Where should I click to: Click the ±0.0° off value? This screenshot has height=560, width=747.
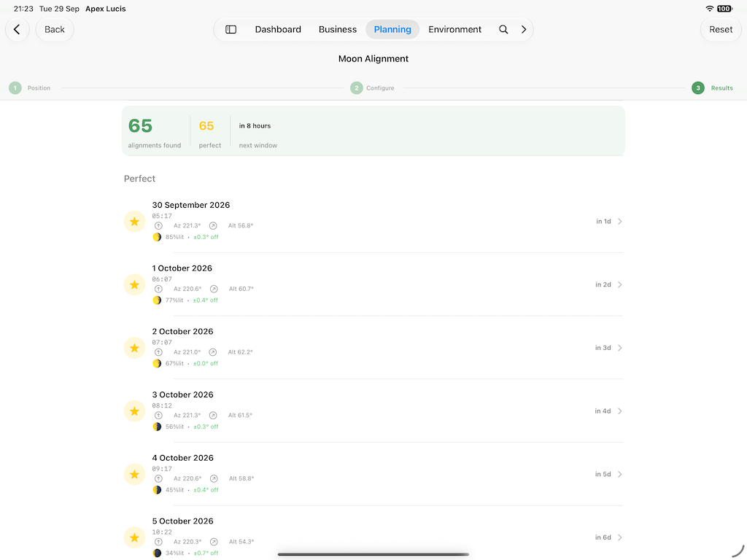point(206,363)
